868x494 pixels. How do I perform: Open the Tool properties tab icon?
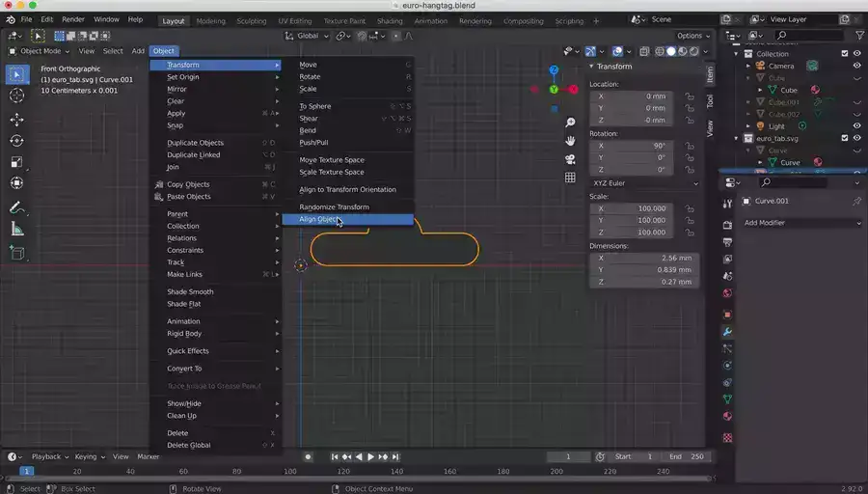727,204
